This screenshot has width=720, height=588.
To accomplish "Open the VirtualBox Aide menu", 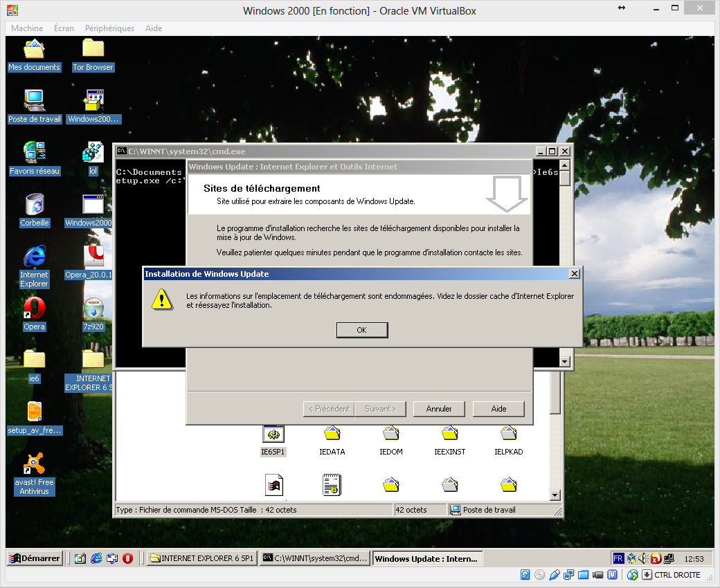I will coord(154,28).
